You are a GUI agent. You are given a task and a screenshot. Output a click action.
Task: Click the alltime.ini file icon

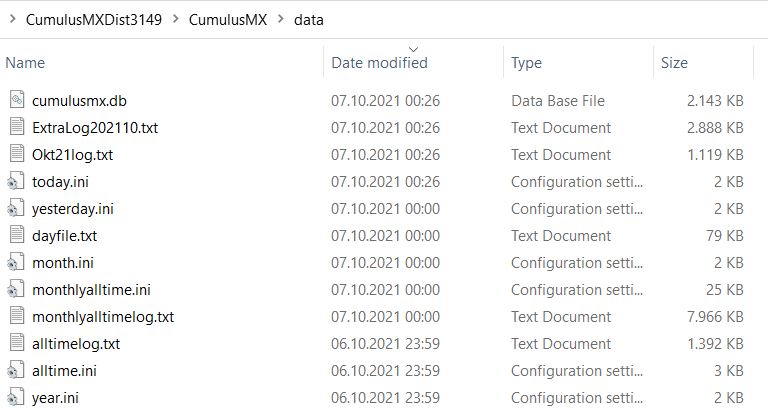pos(16,371)
